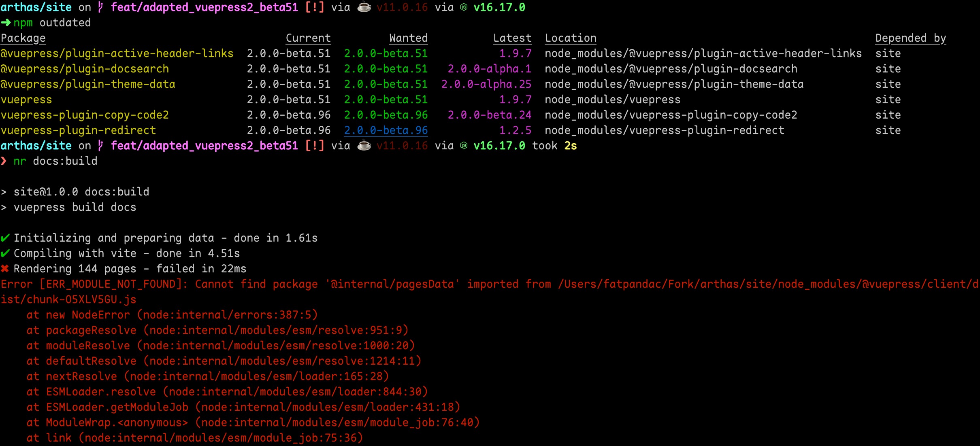Viewport: 980px width, 446px height.
Task: Click the npm outdated command text
Action: pos(52,23)
